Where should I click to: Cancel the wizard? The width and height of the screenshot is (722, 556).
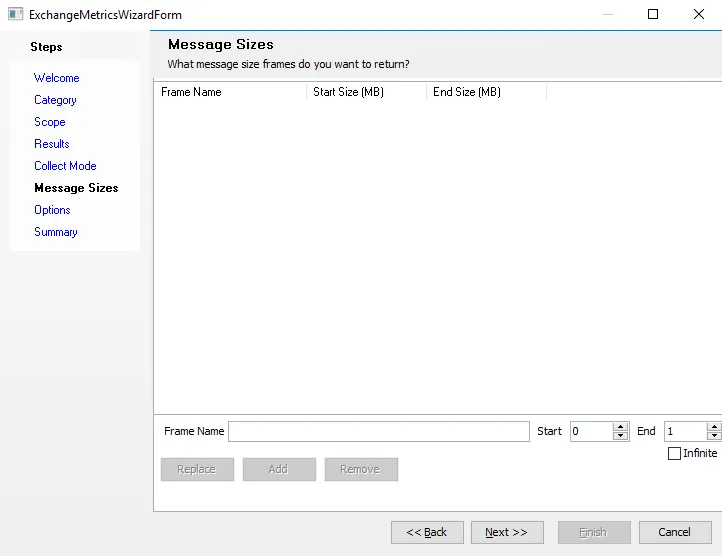[675, 533]
